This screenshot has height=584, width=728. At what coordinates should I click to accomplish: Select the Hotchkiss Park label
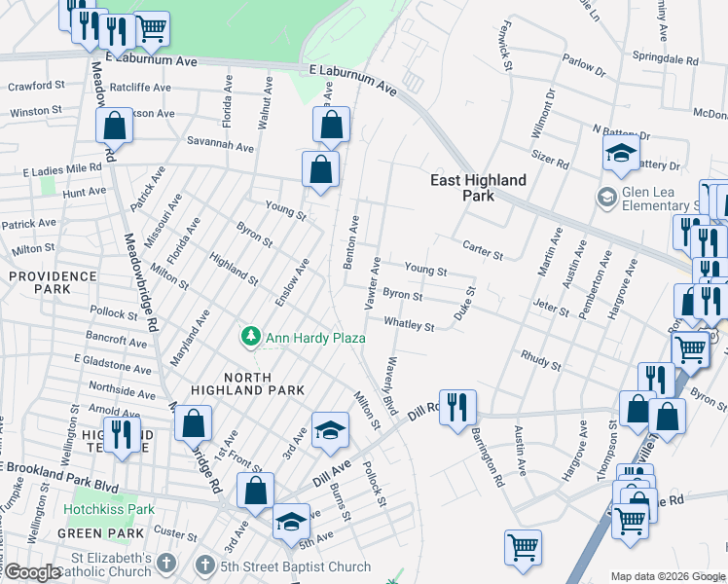pyautogui.click(x=109, y=509)
